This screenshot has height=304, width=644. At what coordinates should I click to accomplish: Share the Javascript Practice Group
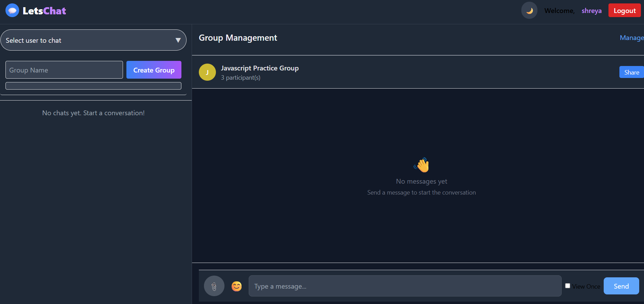click(x=631, y=72)
